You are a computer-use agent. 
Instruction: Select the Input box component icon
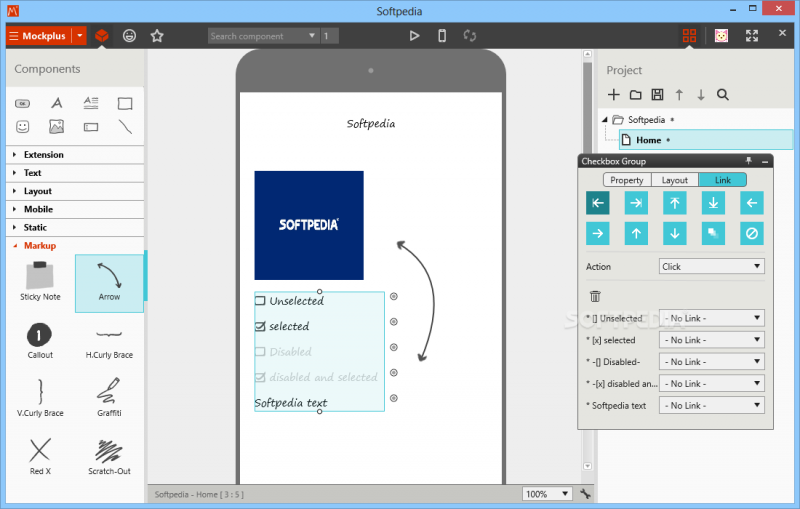pyautogui.click(x=91, y=127)
